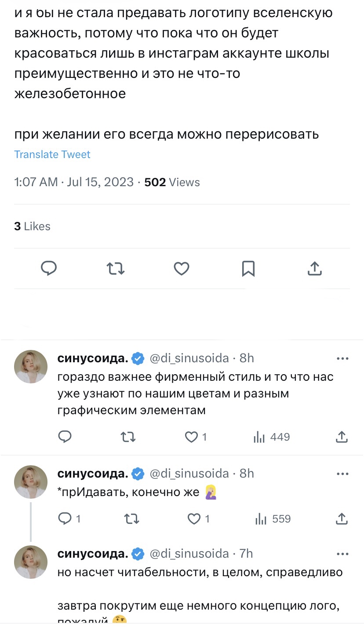Viewport: 364px width, 629px height.
Task: Retweet the main tweet
Action: coord(116,268)
